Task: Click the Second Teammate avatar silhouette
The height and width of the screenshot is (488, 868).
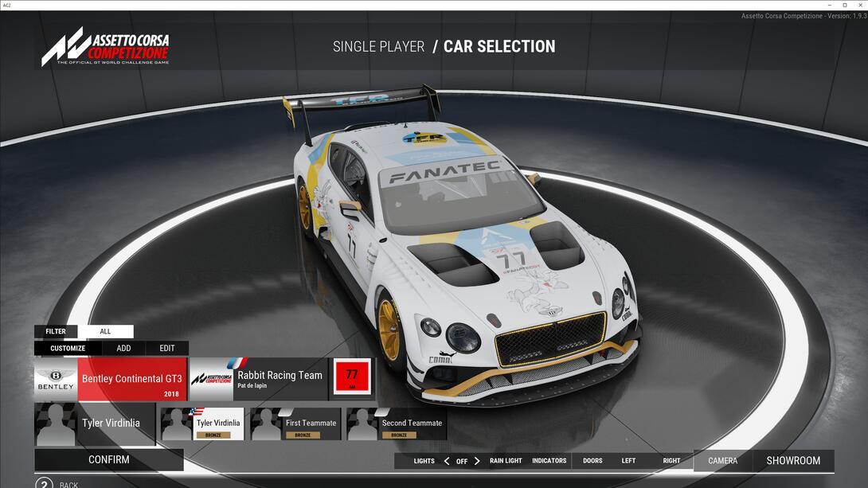Action: 362,424
